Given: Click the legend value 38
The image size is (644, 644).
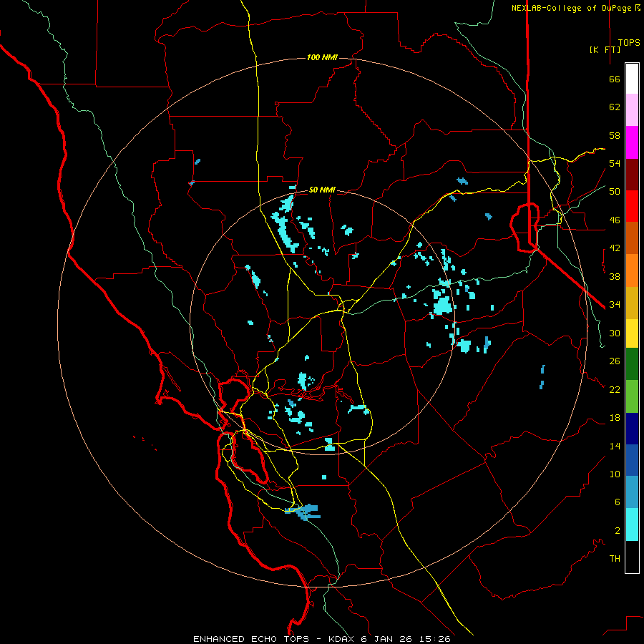Looking at the screenshot, I should click(x=615, y=276).
